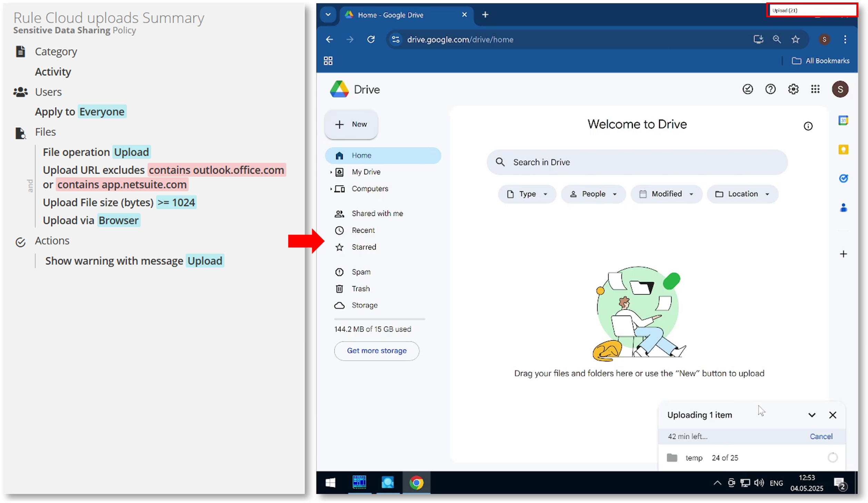
Task: Open Contacts side panel icon
Action: click(x=843, y=207)
